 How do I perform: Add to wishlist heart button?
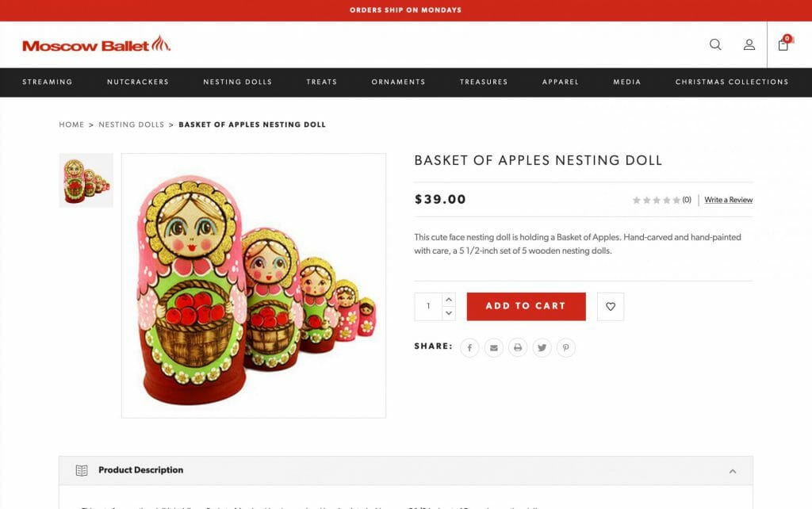point(611,307)
